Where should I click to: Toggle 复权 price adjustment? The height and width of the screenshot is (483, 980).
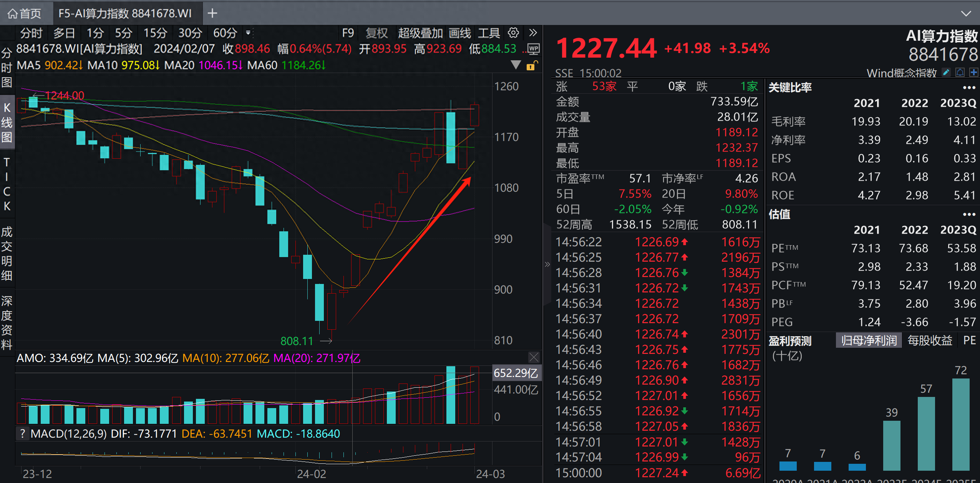pos(376,33)
